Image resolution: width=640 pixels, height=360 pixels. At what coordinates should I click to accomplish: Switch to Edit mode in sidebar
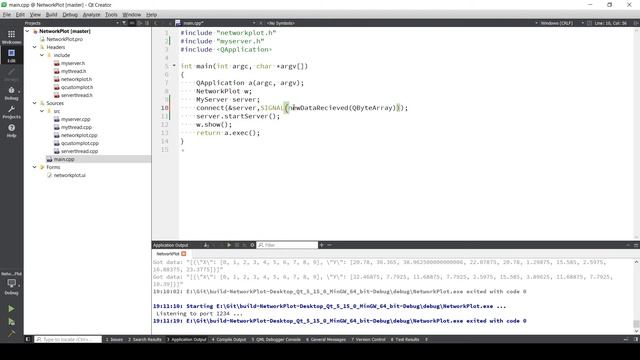11,56
